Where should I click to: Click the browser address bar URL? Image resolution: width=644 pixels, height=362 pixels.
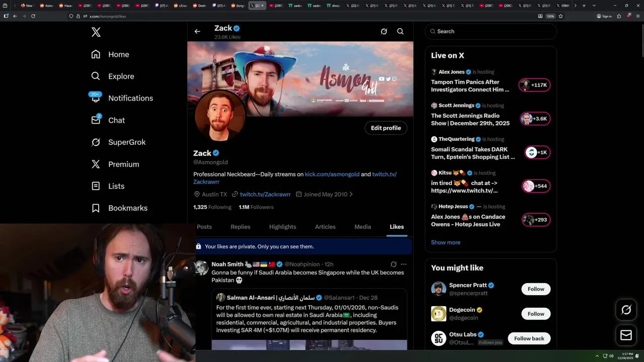(x=108, y=16)
